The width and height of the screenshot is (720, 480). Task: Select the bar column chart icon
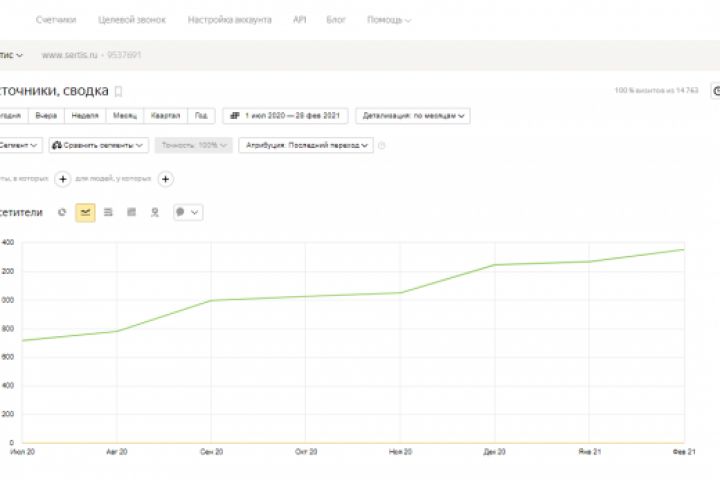tap(131, 212)
